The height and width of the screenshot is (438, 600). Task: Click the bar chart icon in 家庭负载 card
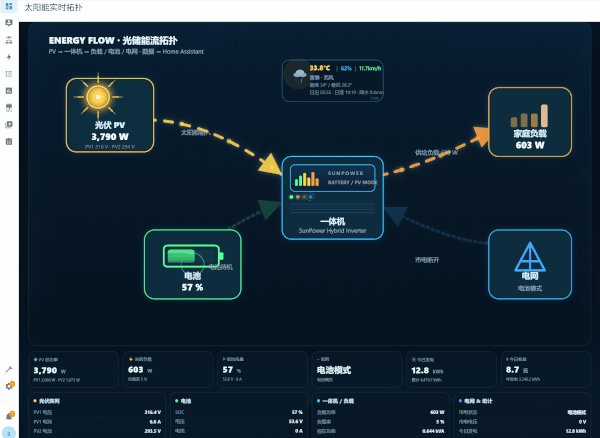tap(530, 116)
